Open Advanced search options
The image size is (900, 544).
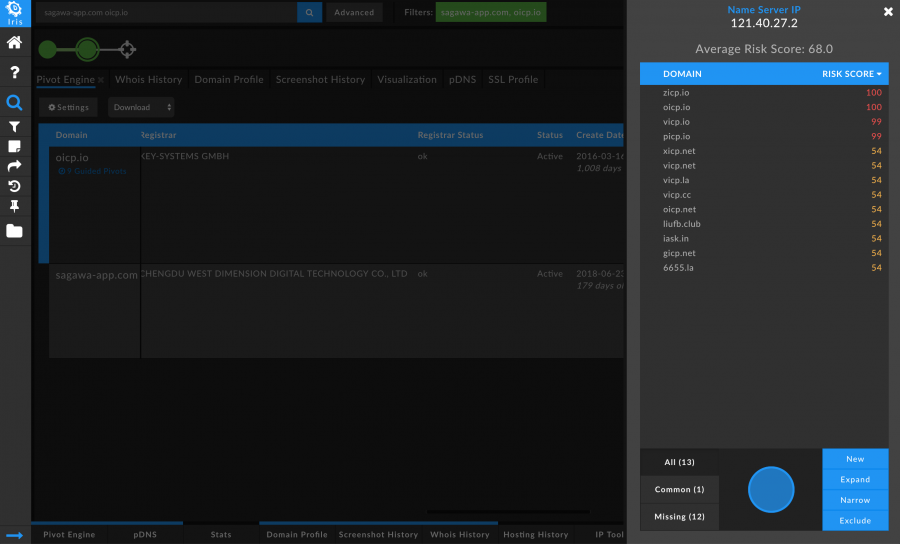pos(354,12)
